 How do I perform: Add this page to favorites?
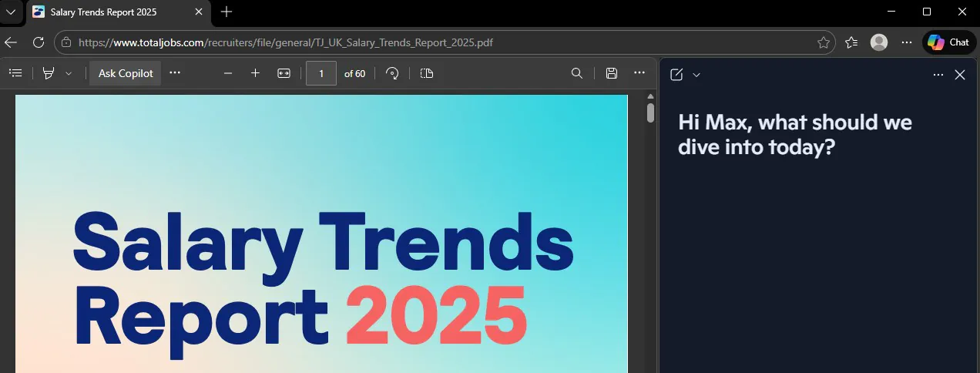click(823, 42)
